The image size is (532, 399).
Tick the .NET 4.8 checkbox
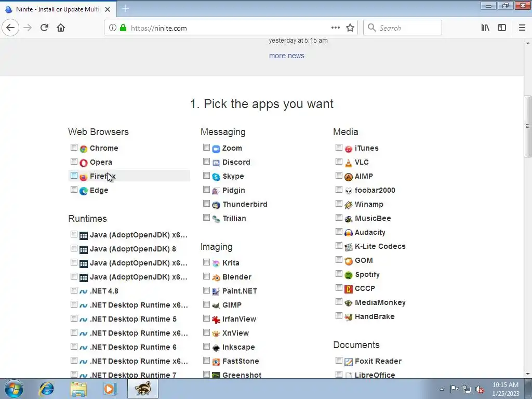(x=74, y=290)
